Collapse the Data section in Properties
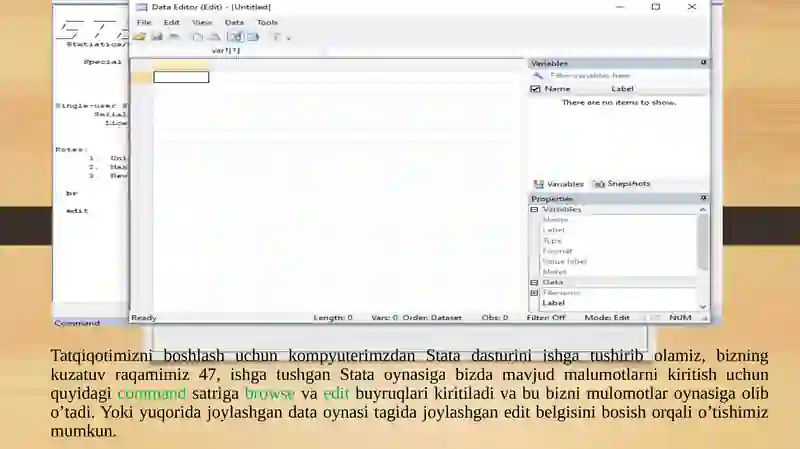The height and width of the screenshot is (449, 800). click(x=534, y=282)
